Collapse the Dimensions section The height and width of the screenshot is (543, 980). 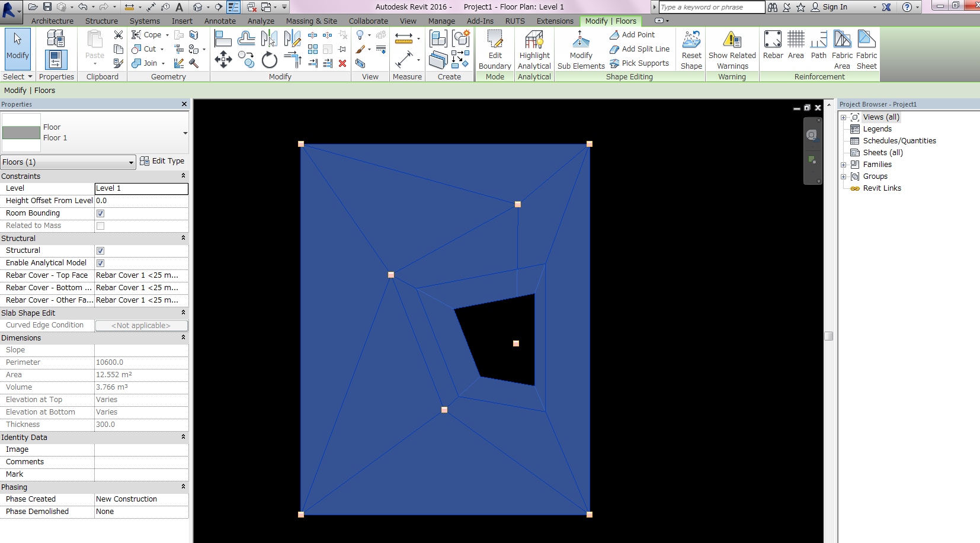click(183, 338)
